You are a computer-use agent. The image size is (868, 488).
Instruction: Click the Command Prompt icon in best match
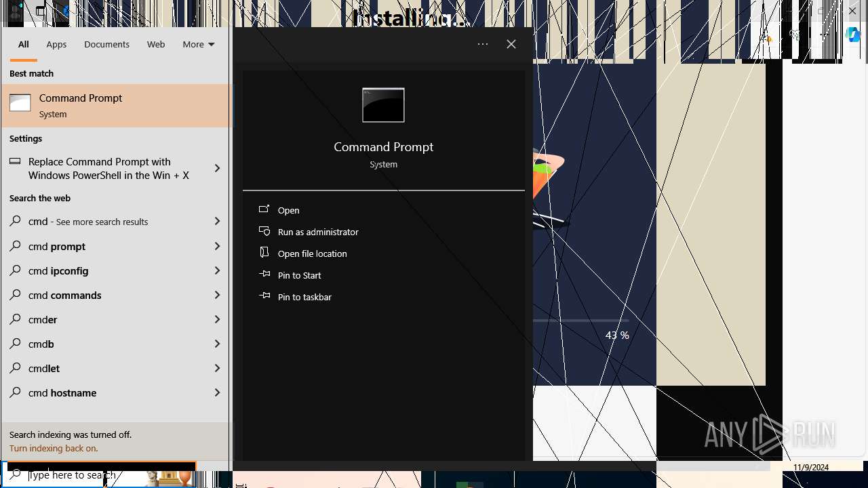pos(20,103)
